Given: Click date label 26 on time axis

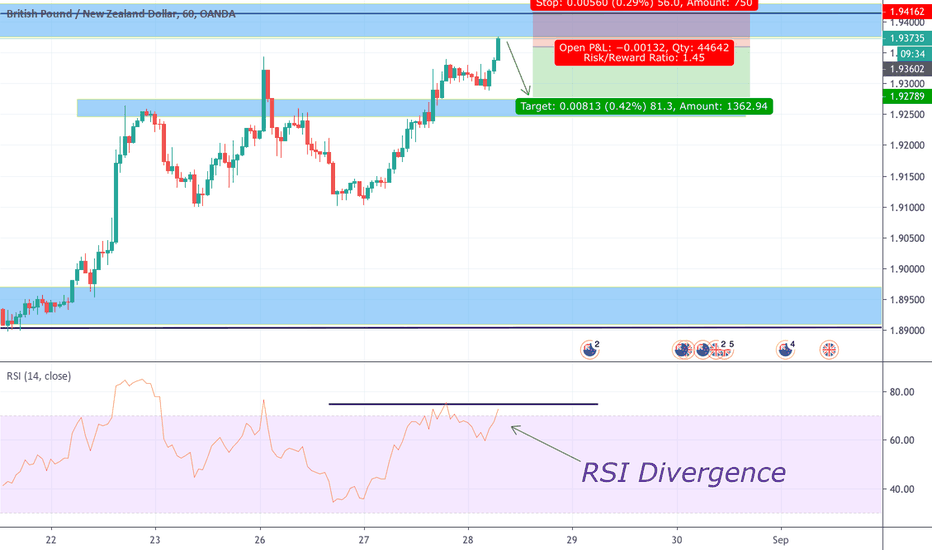Looking at the screenshot, I should point(260,540).
